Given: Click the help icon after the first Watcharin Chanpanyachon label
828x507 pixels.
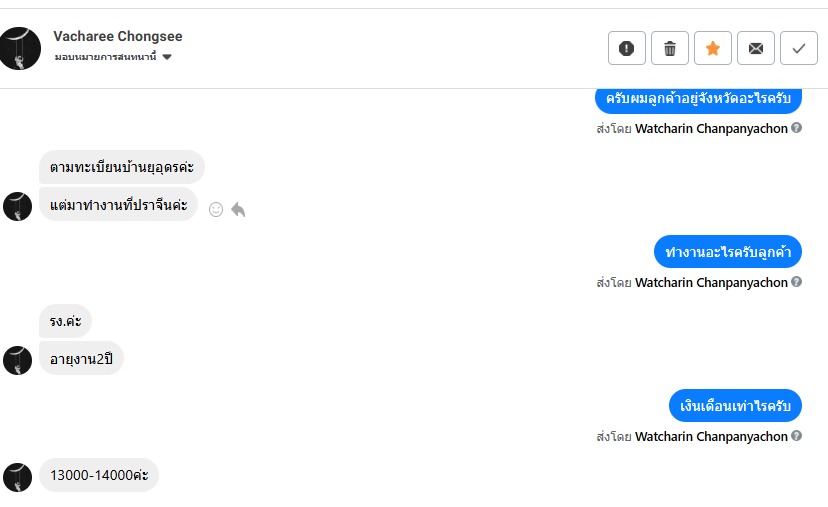Looking at the screenshot, I should 797,128.
